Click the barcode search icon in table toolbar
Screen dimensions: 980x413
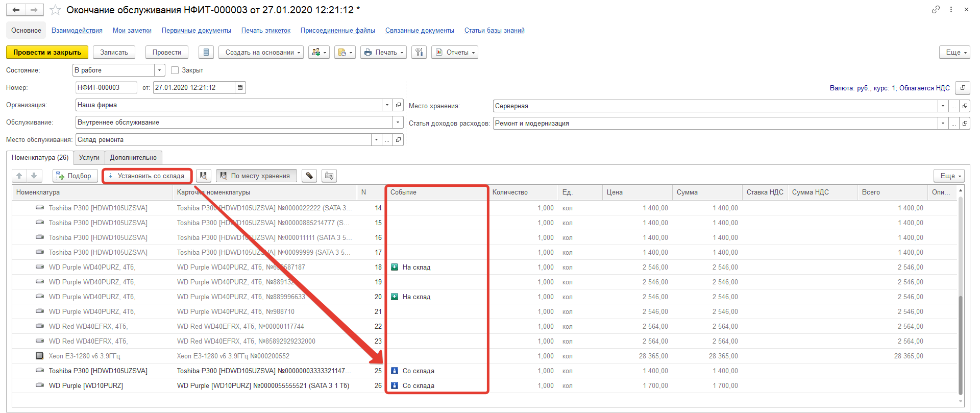click(204, 176)
